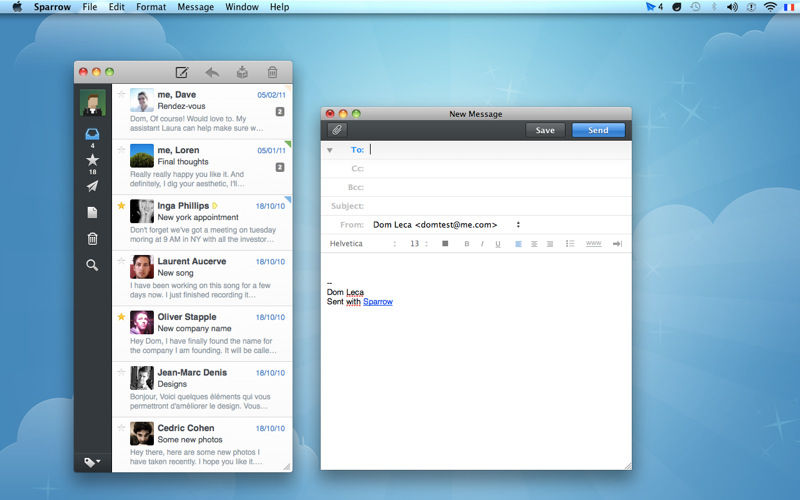Open the Sparrow application menu

(x=53, y=7)
